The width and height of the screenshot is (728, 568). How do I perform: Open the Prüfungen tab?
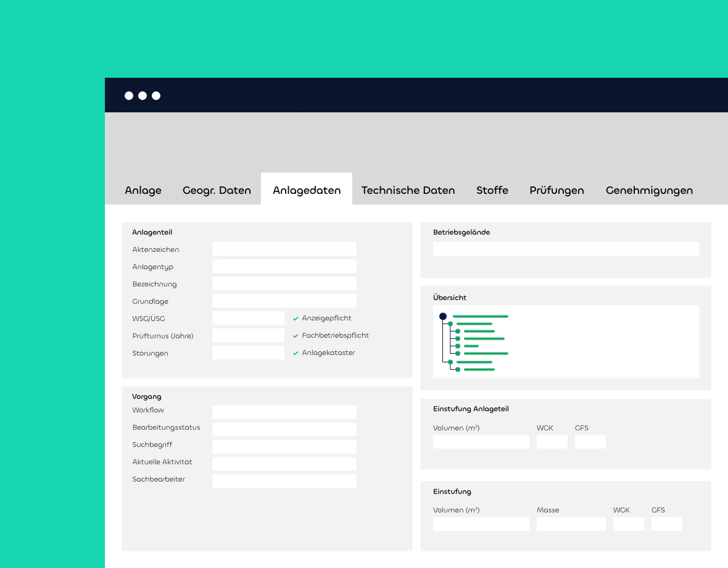[x=556, y=190]
